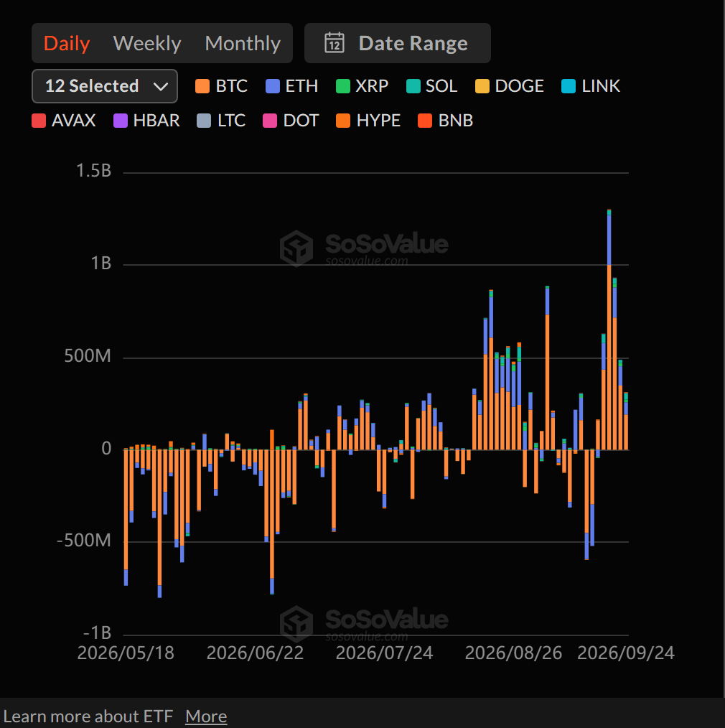This screenshot has height=728, width=725.
Task: Click the HYPE orange legend square
Action: pyautogui.click(x=343, y=121)
